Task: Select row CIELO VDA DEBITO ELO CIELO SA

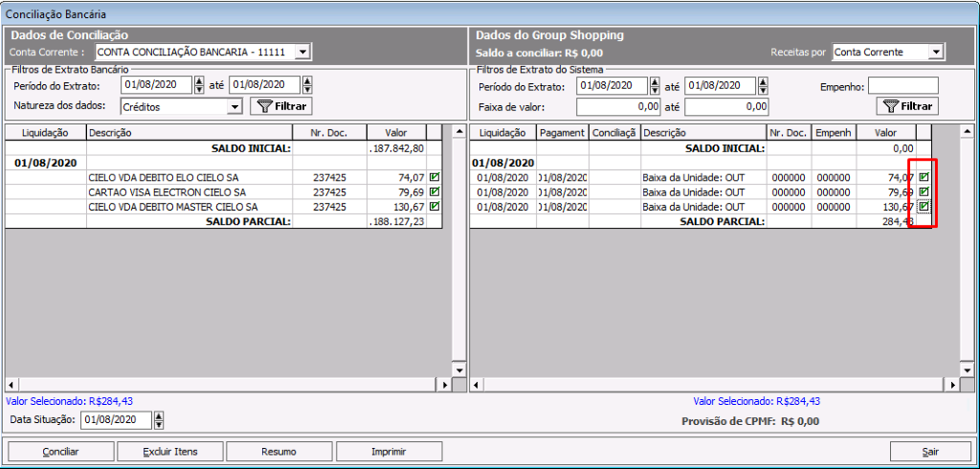Action: (x=223, y=178)
